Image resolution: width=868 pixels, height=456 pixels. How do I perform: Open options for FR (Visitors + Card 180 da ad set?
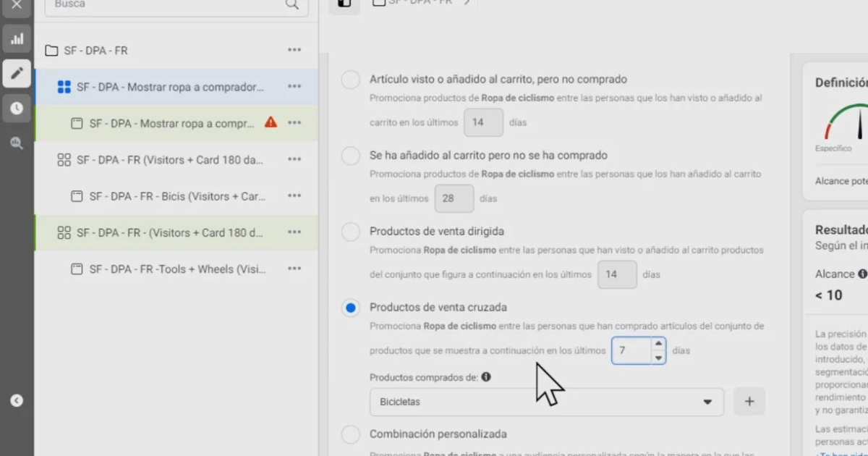[x=294, y=159]
